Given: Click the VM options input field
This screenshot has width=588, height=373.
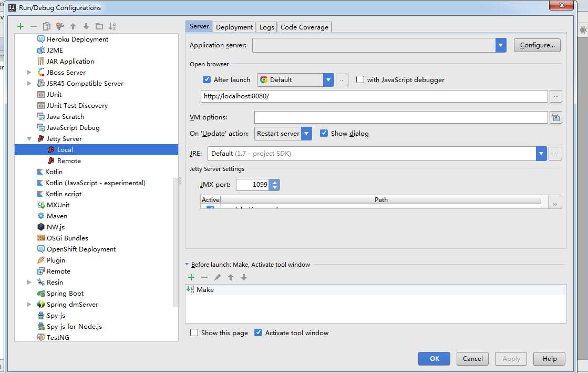Looking at the screenshot, I should [x=401, y=117].
